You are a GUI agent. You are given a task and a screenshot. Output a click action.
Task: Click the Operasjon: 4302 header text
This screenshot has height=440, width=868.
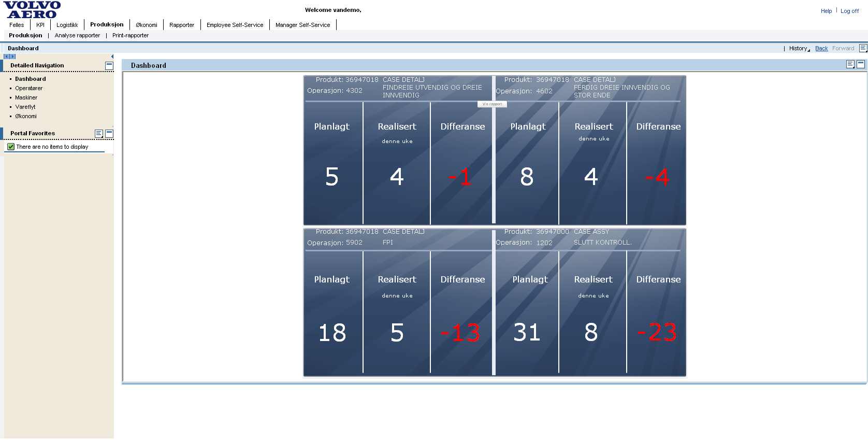[x=335, y=91]
